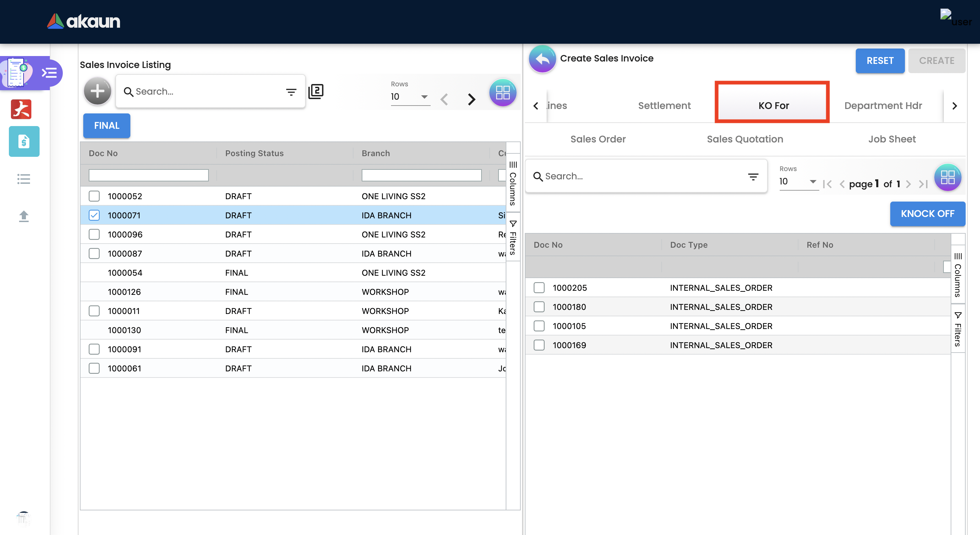The width and height of the screenshot is (980, 535).
Task: Check the box for sales order 1000205
Action: (x=539, y=288)
